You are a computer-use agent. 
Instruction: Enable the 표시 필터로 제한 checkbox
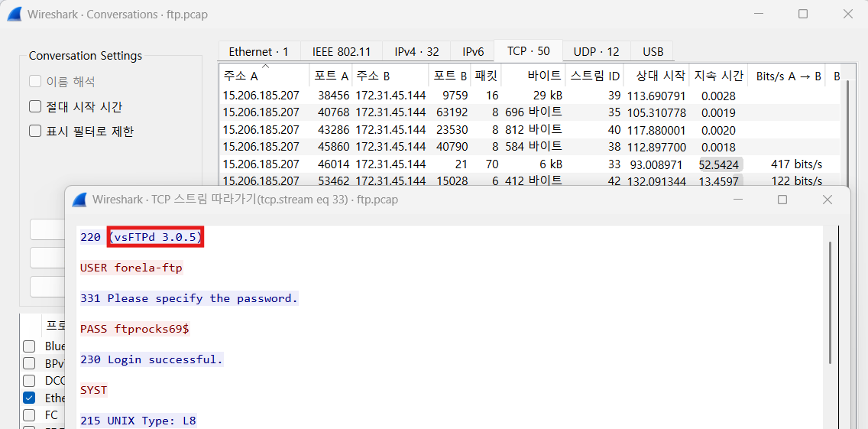[x=35, y=132]
